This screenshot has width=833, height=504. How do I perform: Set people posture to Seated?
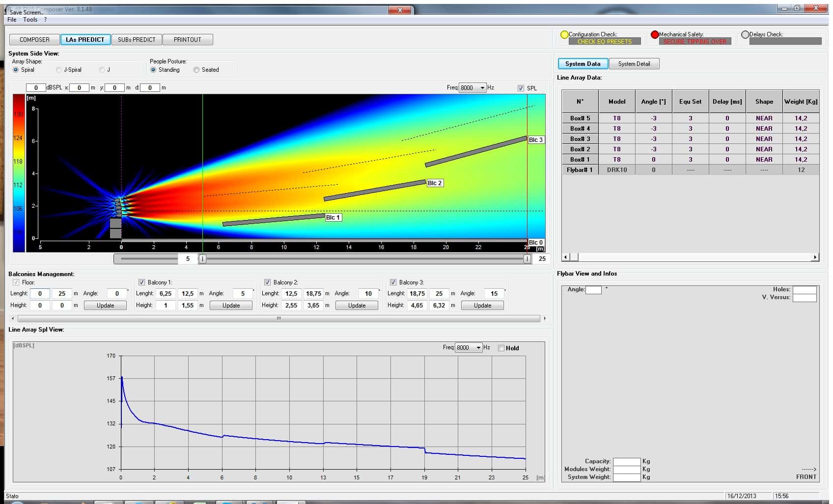pyautogui.click(x=196, y=70)
